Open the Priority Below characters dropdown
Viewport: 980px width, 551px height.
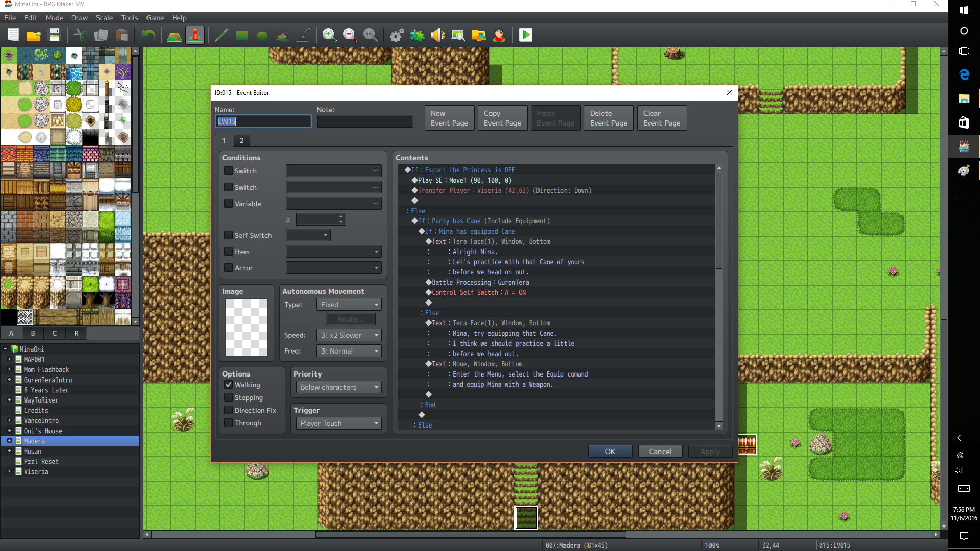[x=338, y=387]
